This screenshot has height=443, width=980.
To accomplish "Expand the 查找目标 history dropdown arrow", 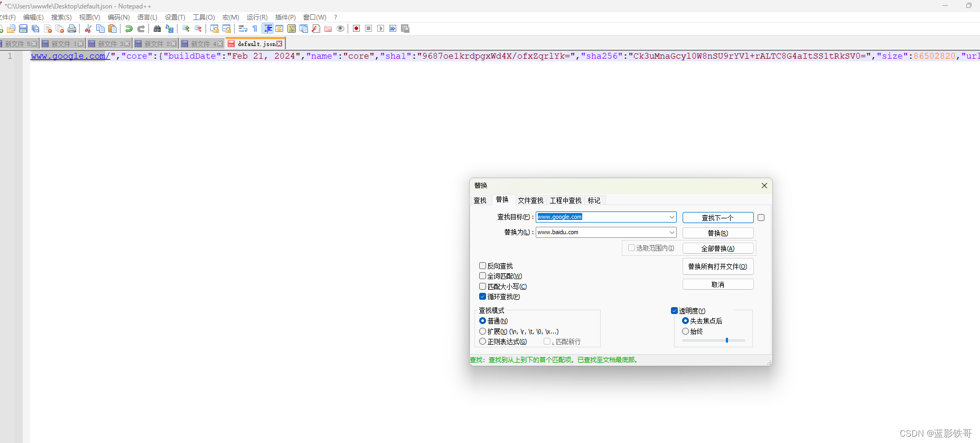I will click(x=671, y=217).
